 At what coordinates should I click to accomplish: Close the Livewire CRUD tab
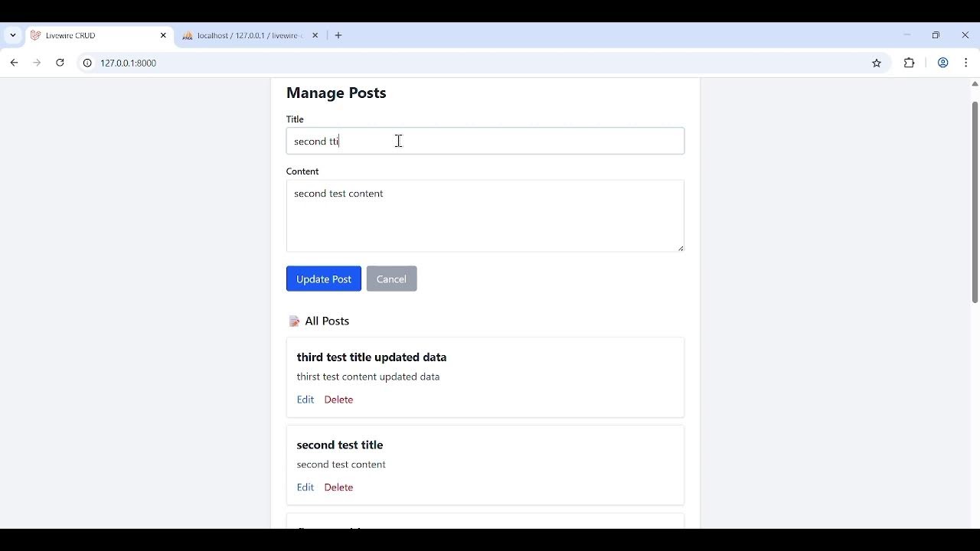[163, 35]
